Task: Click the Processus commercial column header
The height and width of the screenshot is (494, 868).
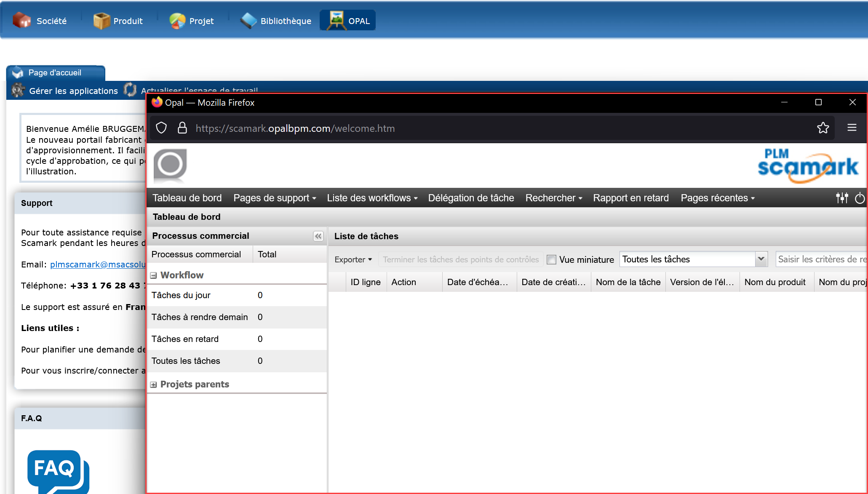Action: (200, 254)
